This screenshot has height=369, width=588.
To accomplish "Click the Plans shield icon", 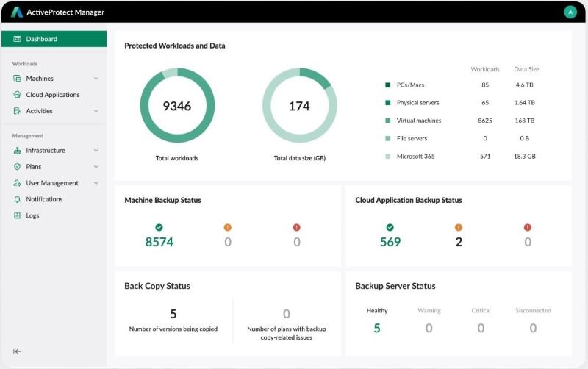I will [x=17, y=167].
